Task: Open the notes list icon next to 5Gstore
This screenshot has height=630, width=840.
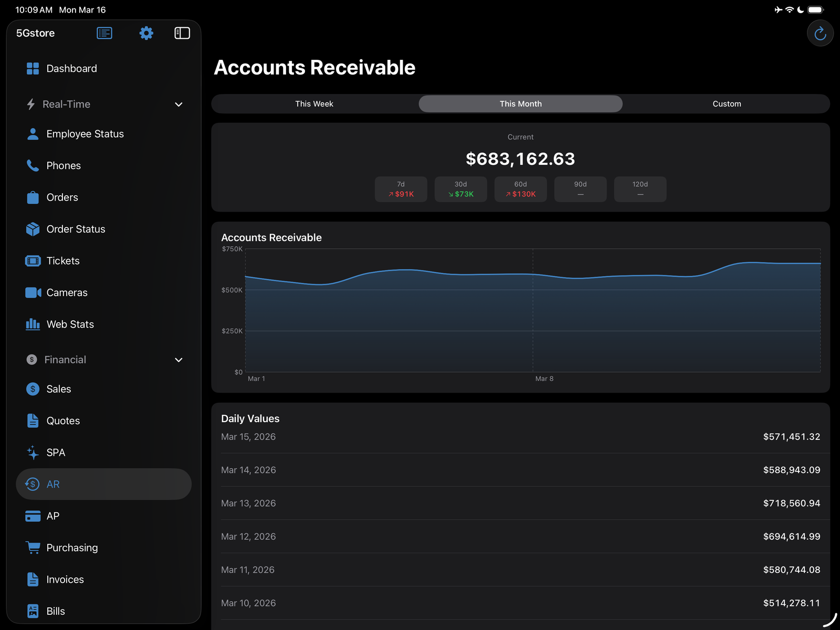Action: click(x=104, y=33)
